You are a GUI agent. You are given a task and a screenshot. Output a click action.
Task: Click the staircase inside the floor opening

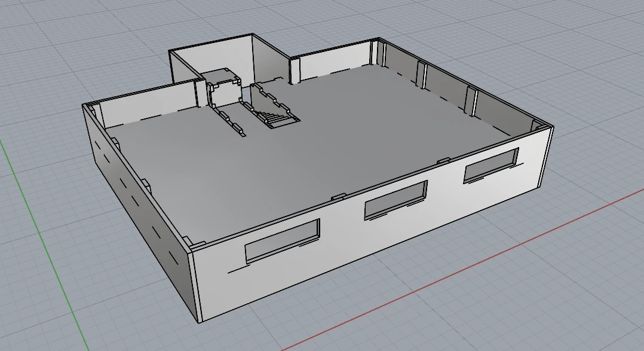coord(277,118)
